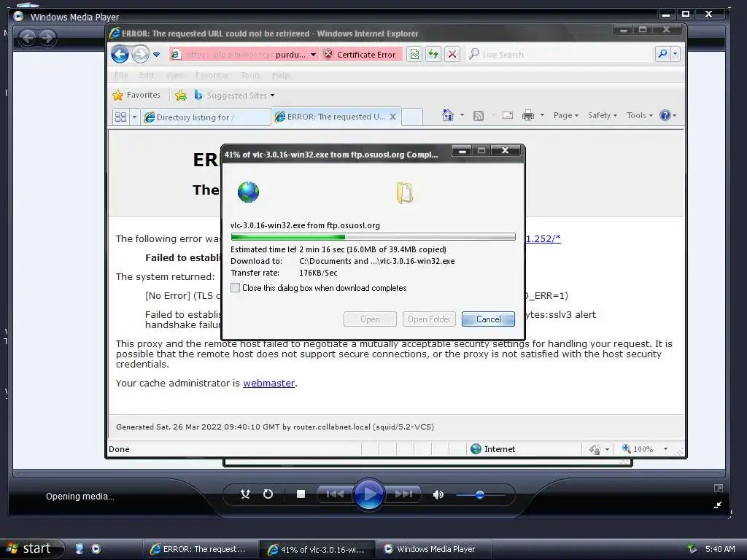747x560 pixels.
Task: Expand the address bar URL dropdown
Action: point(313,55)
